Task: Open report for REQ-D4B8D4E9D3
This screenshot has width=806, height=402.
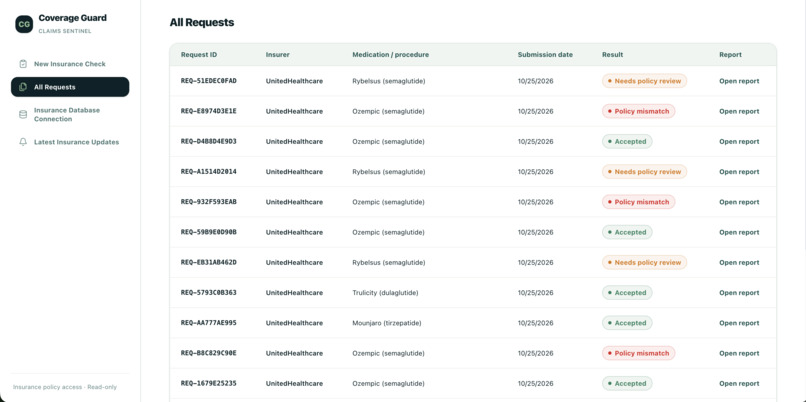Action: 739,141
